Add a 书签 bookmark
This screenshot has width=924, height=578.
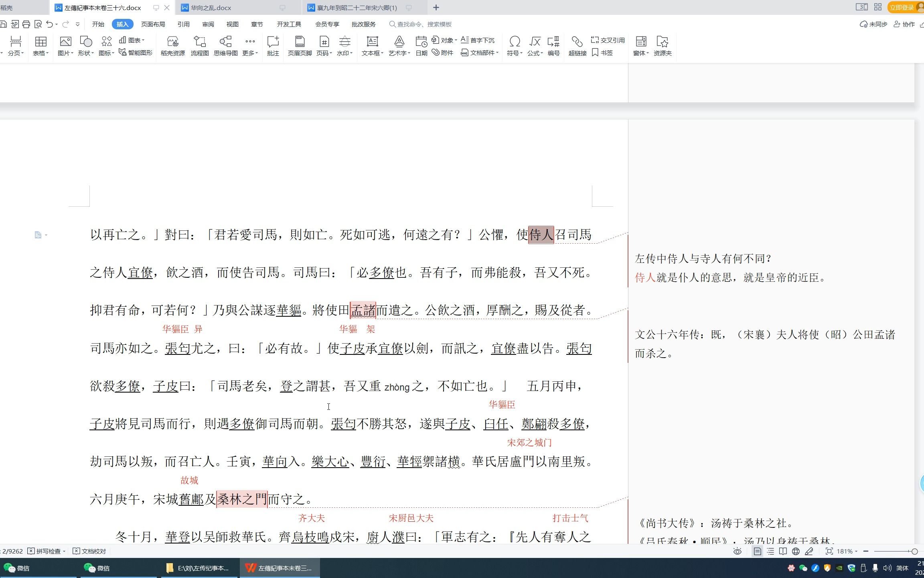(x=602, y=53)
